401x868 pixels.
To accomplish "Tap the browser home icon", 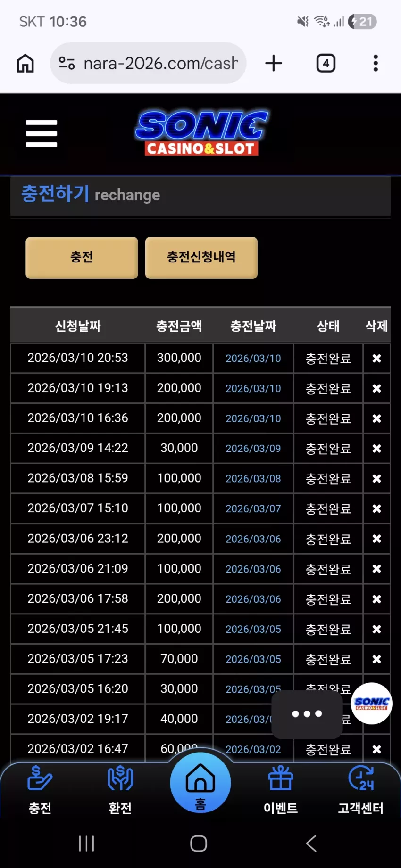I will coord(25,63).
